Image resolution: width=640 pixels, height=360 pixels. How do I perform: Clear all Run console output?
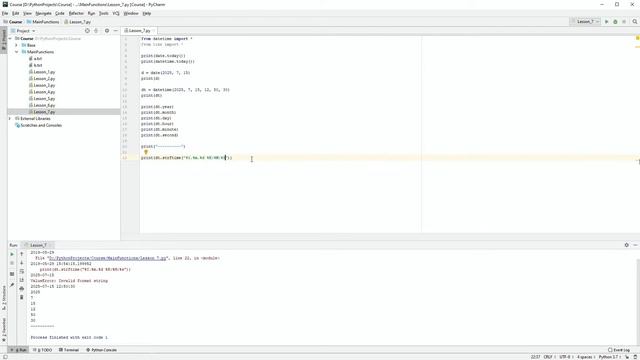click(22, 297)
